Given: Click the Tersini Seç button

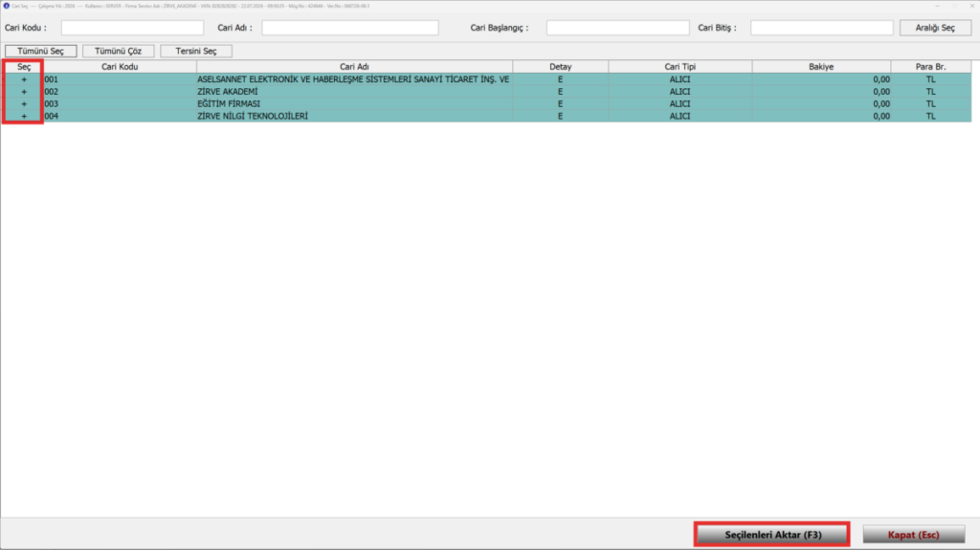Looking at the screenshot, I should point(196,51).
